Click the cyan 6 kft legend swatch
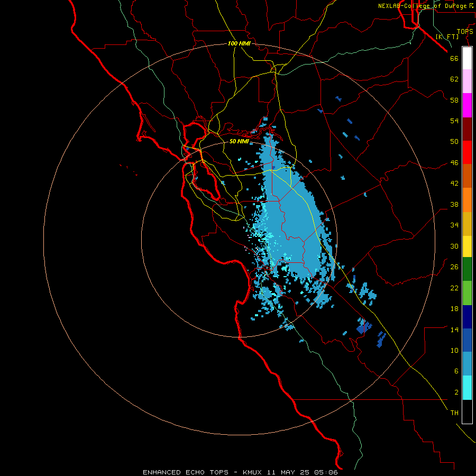The height and width of the screenshot is (476, 476). point(467,388)
